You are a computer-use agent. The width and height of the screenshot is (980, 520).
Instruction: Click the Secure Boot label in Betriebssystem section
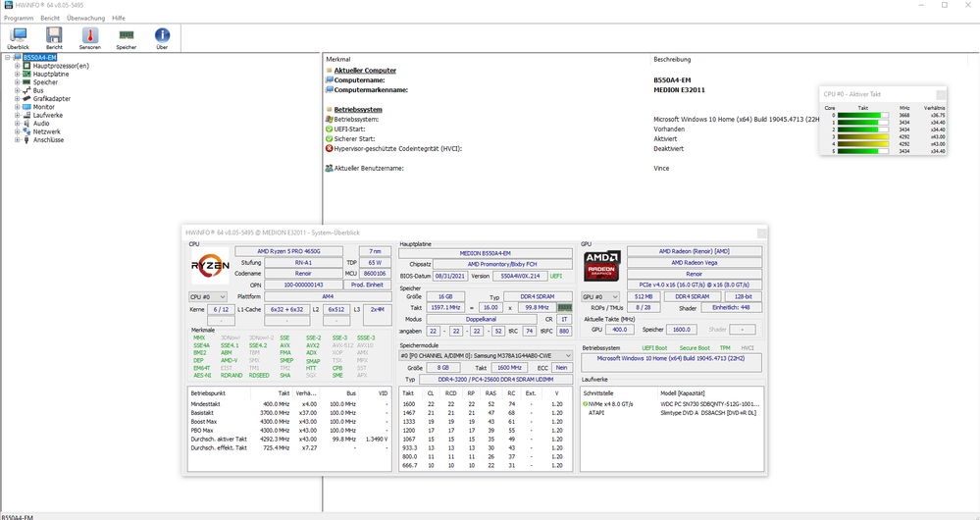695,348
